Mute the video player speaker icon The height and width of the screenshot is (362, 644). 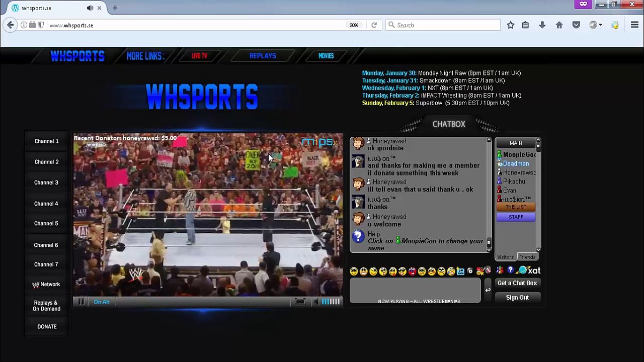pyautogui.click(x=315, y=302)
